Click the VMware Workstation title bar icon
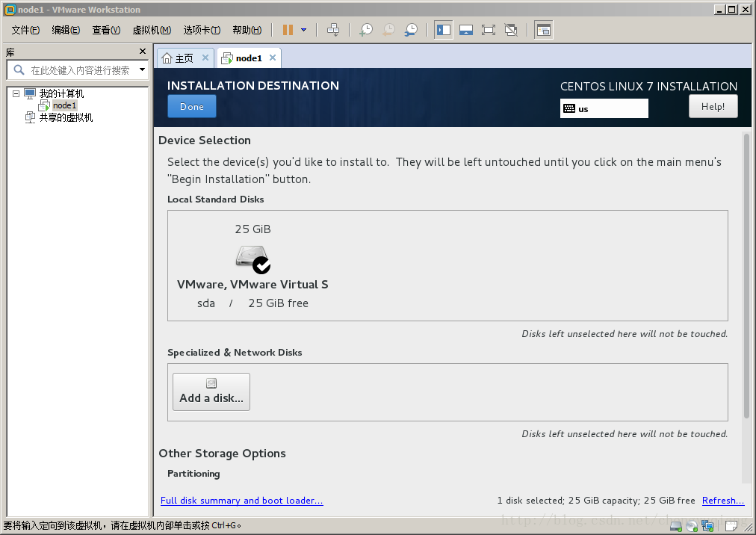This screenshot has width=756, height=535. (x=10, y=9)
